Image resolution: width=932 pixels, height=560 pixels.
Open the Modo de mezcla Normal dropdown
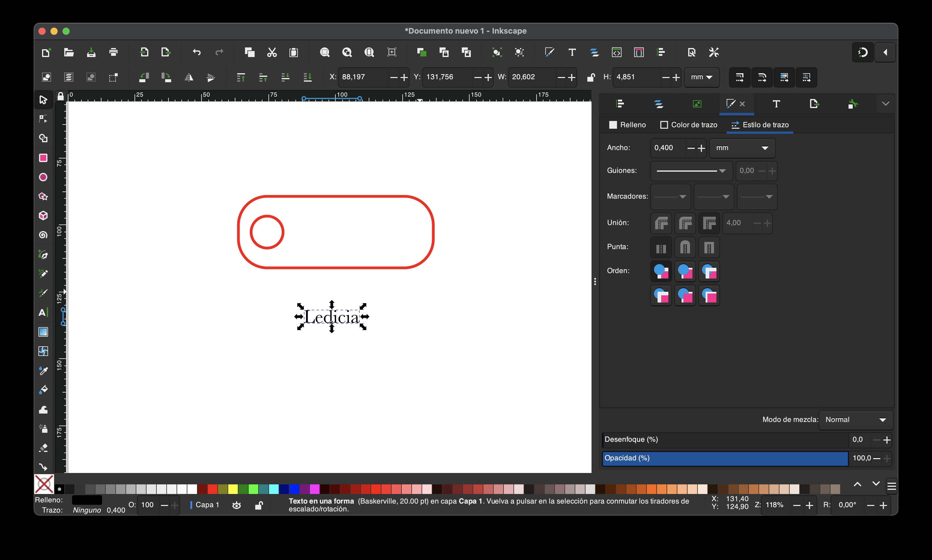point(856,420)
